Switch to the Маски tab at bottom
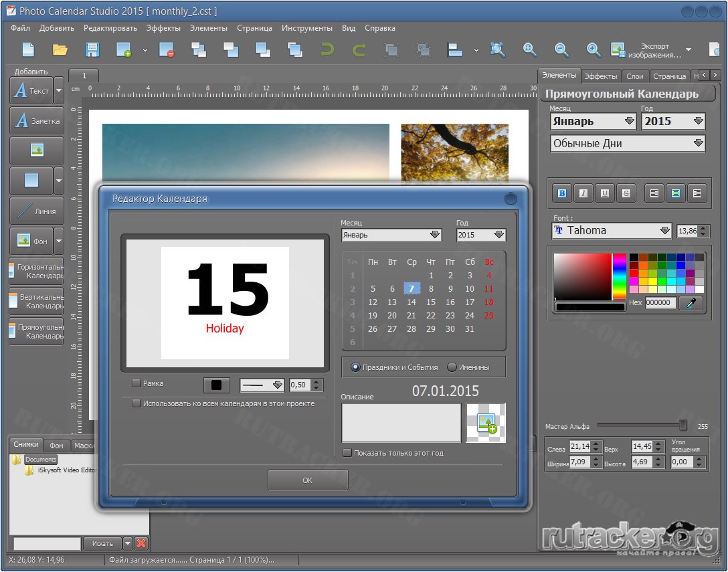The height and width of the screenshot is (572, 728). 84,446
